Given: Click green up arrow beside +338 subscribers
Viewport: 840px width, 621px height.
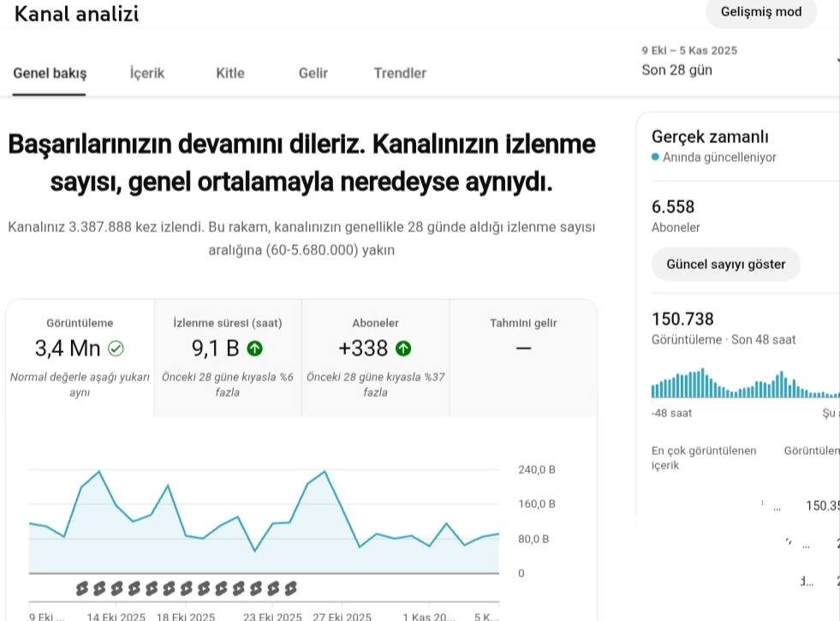Looking at the screenshot, I should coord(403,349).
